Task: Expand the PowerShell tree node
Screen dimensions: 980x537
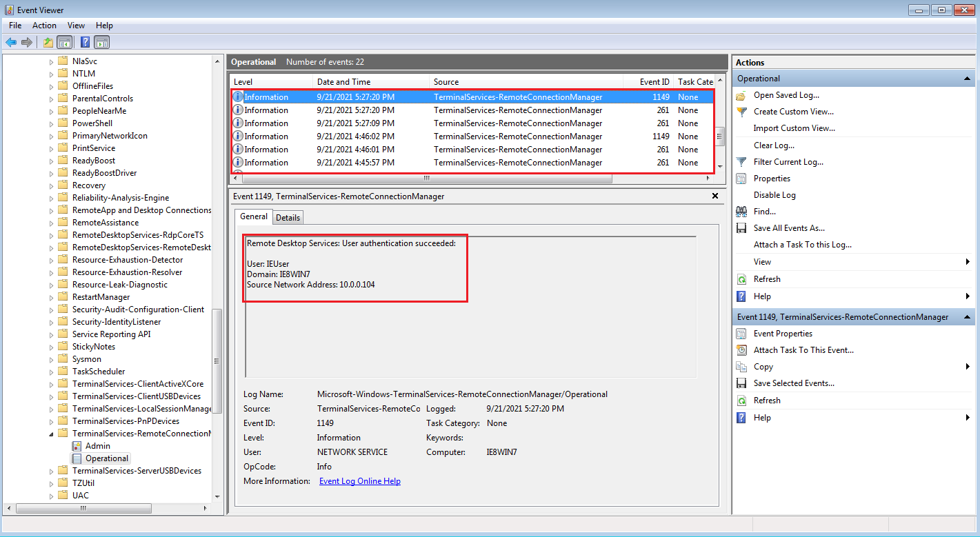Action: tap(51, 123)
